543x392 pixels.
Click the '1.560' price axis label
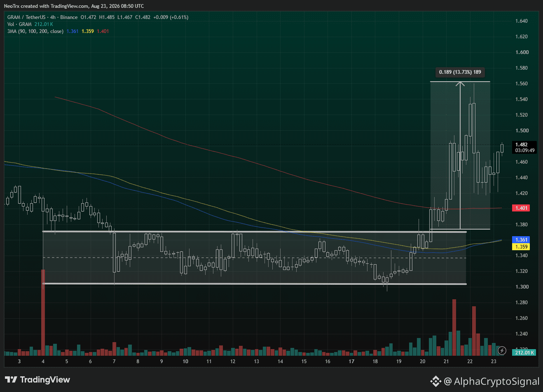click(x=522, y=84)
